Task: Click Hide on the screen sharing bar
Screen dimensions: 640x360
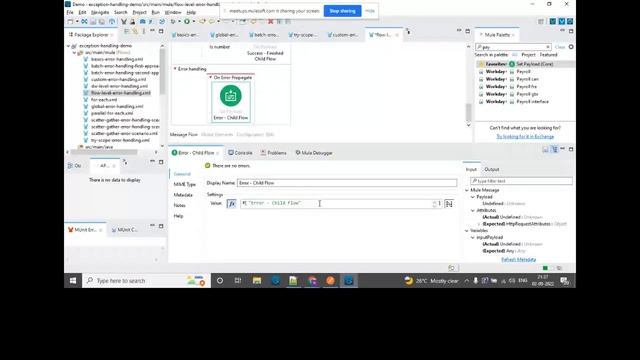Action: (370, 11)
